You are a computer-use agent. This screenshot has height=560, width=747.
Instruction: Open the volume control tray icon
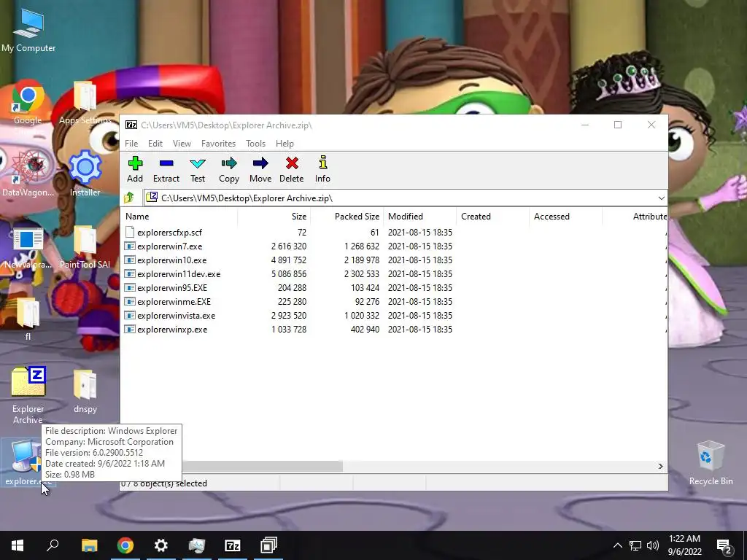pos(653,545)
